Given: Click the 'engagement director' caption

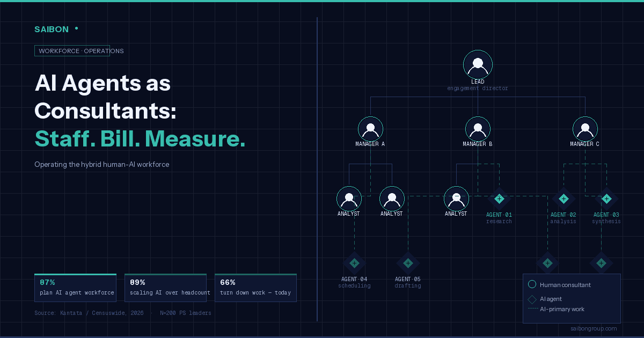Looking at the screenshot, I should tap(478, 88).
